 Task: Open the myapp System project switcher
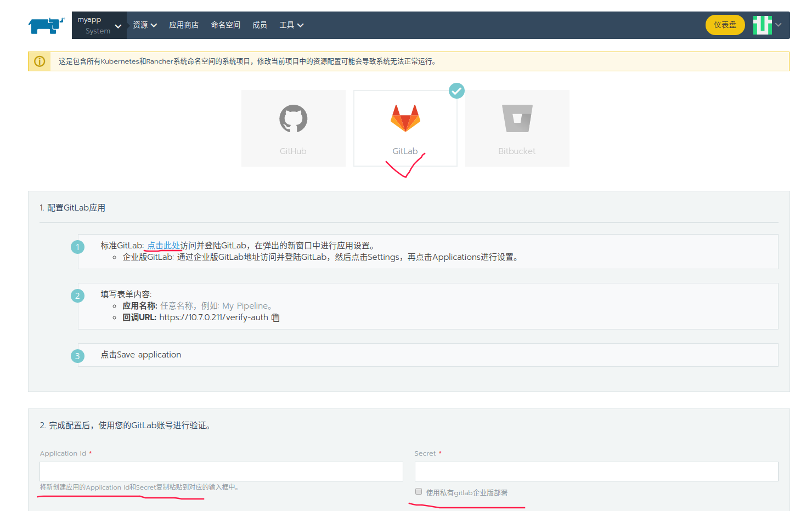point(99,25)
